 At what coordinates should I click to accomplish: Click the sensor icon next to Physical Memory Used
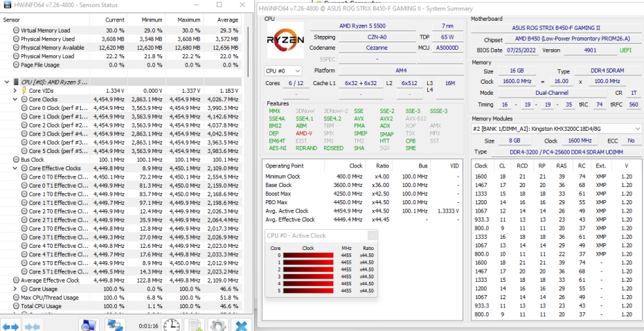[x=16, y=39]
